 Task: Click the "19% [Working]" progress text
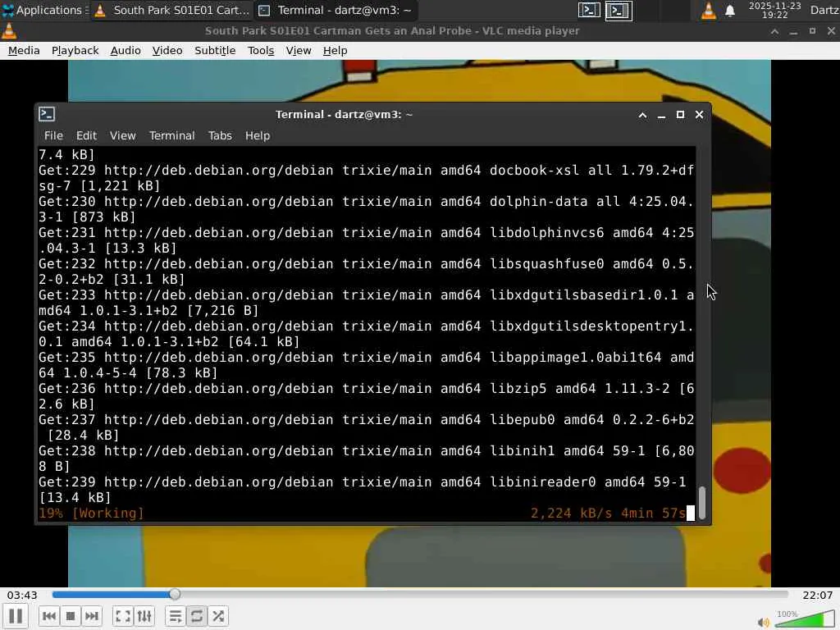point(91,514)
